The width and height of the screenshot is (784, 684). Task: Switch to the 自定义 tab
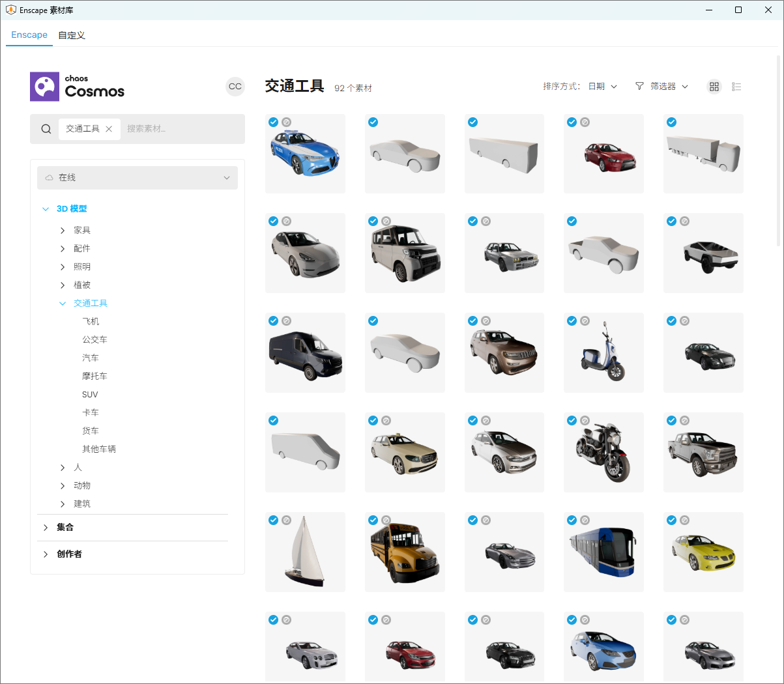coord(72,35)
